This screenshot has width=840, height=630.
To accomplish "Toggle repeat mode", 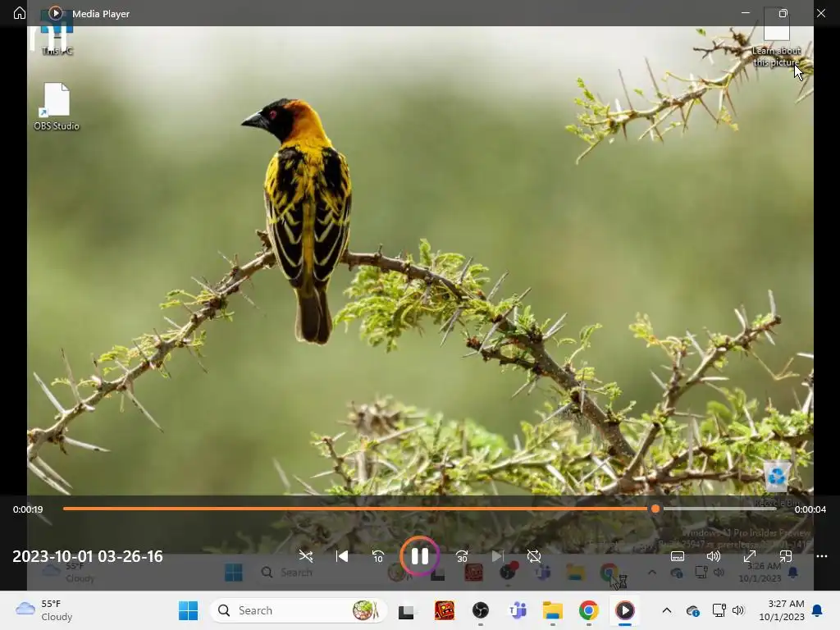I will coord(533,556).
